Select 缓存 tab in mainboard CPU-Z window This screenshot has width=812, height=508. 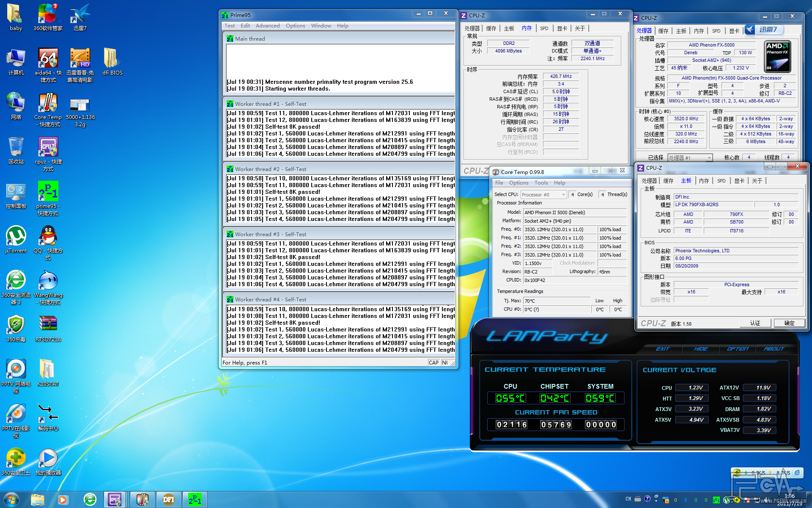tap(668, 181)
